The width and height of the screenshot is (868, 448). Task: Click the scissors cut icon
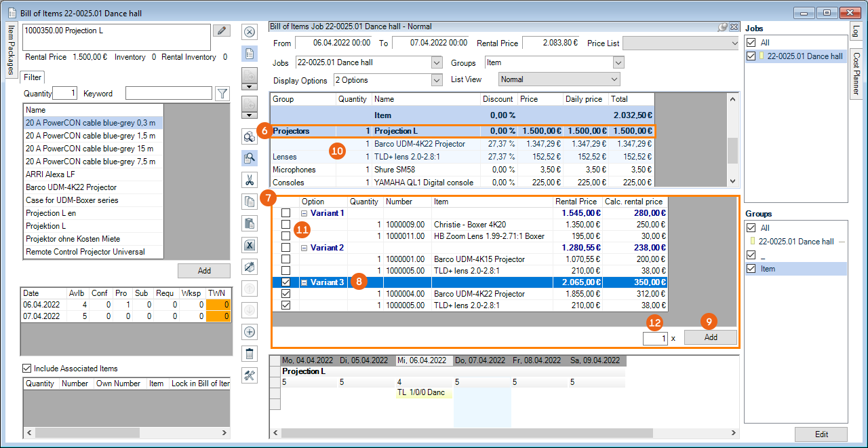250,180
